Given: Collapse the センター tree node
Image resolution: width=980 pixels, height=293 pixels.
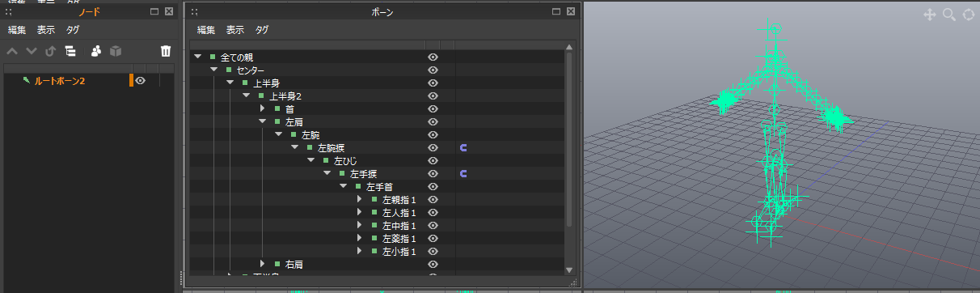Looking at the screenshot, I should pyautogui.click(x=213, y=70).
